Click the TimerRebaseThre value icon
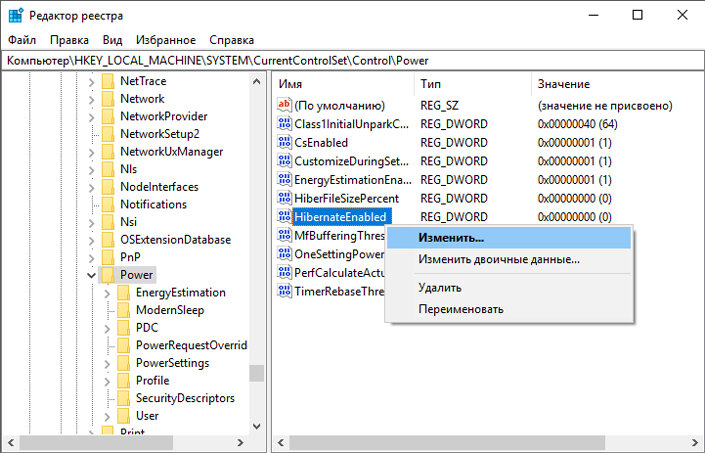This screenshot has height=453, width=705. [284, 291]
